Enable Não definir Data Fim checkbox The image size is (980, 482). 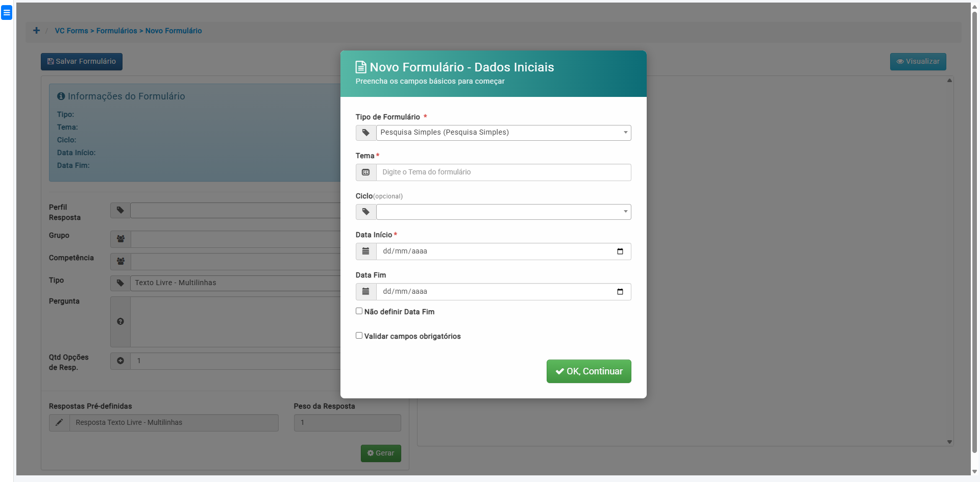point(359,311)
